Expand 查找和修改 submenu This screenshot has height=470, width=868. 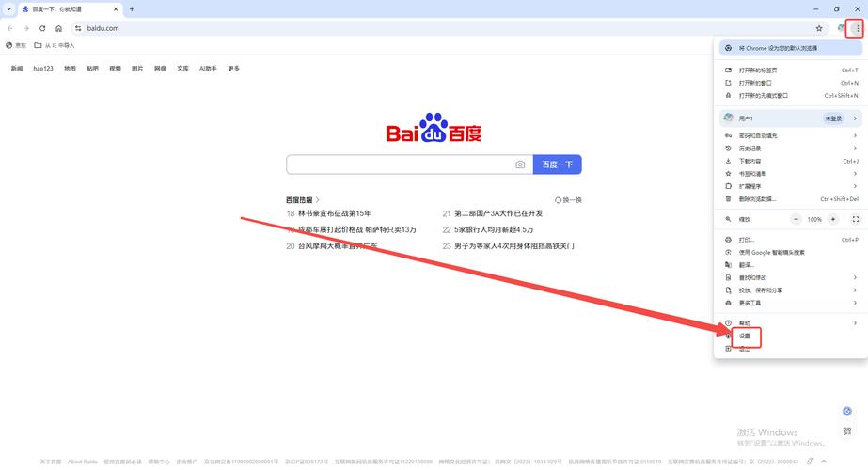[x=791, y=278]
